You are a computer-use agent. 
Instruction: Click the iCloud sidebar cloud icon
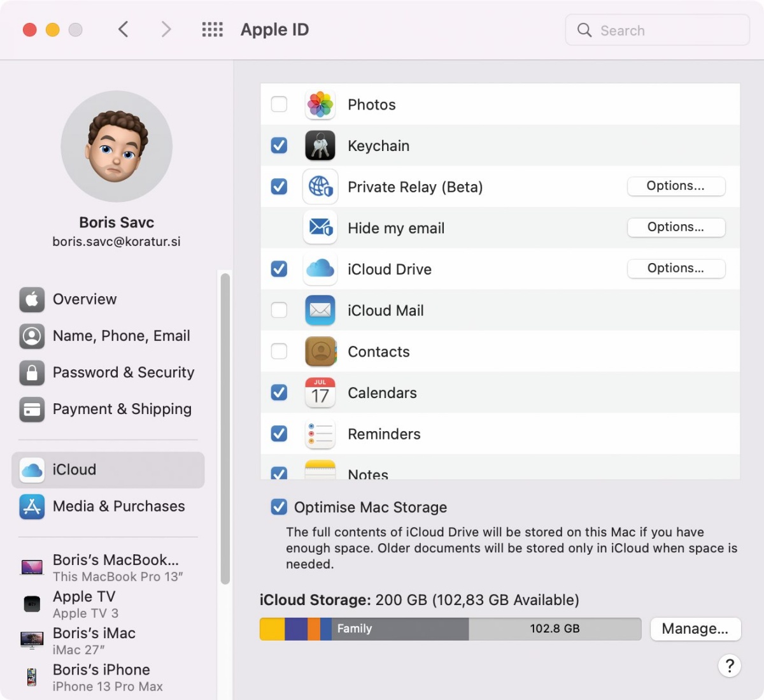click(32, 470)
